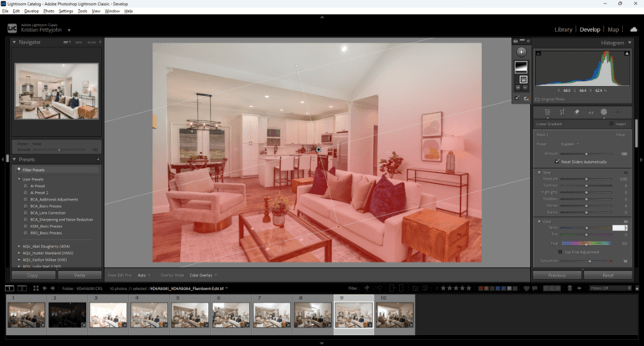This screenshot has width=644, height=346.
Task: Toggle Color section visibility eye
Action: point(626,221)
